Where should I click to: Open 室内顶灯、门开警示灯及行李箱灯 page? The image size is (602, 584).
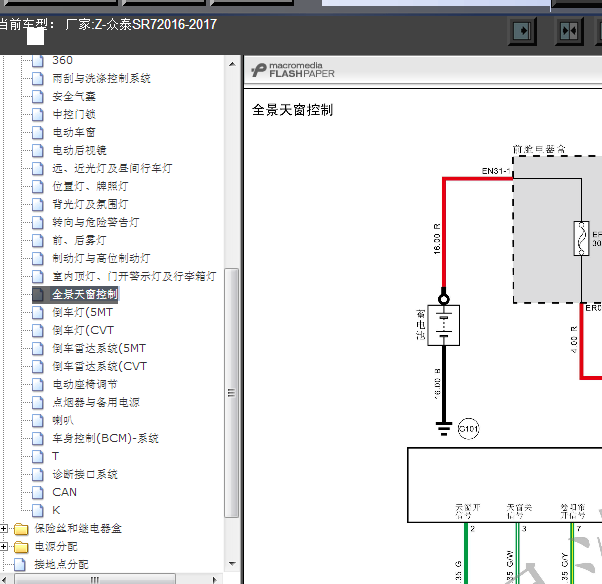click(134, 276)
